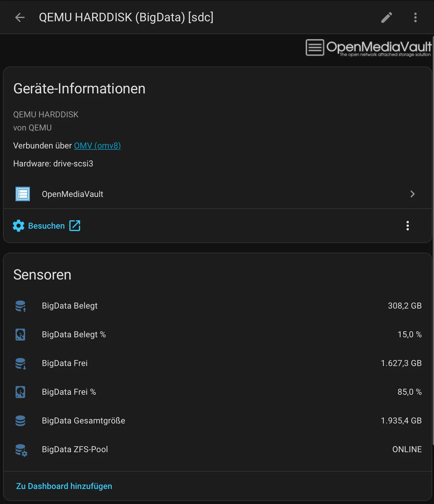
Task: Click the 308,2 GB value
Action: (x=405, y=306)
